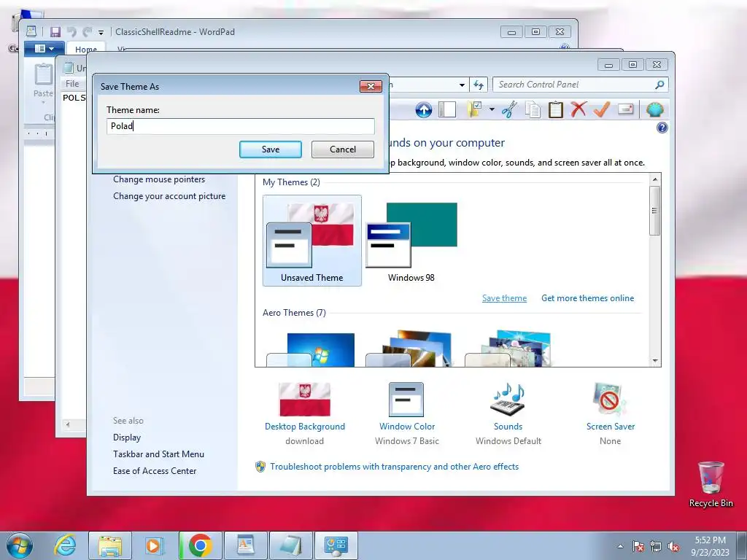Screen dimensions: 747x560
Task: Show hidden tray icons arrow
Action: pos(620,546)
